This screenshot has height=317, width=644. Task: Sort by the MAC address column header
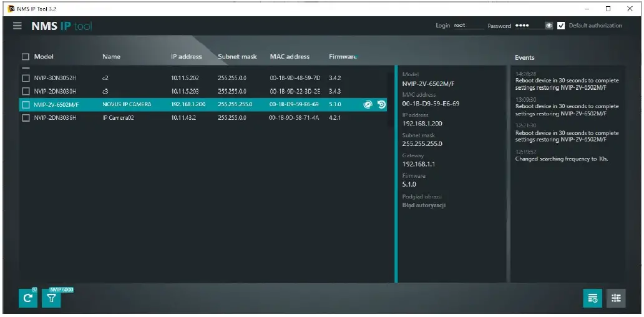click(290, 57)
